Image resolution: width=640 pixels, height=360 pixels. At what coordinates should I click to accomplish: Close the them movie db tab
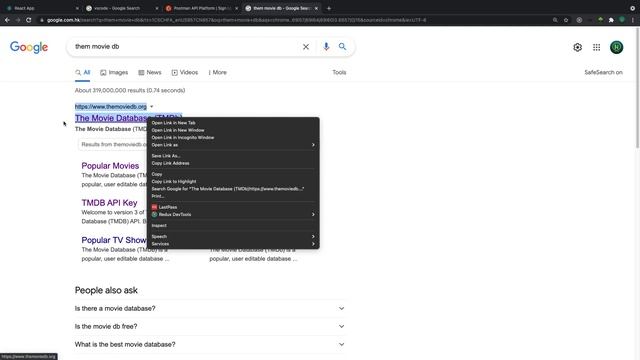tap(316, 8)
